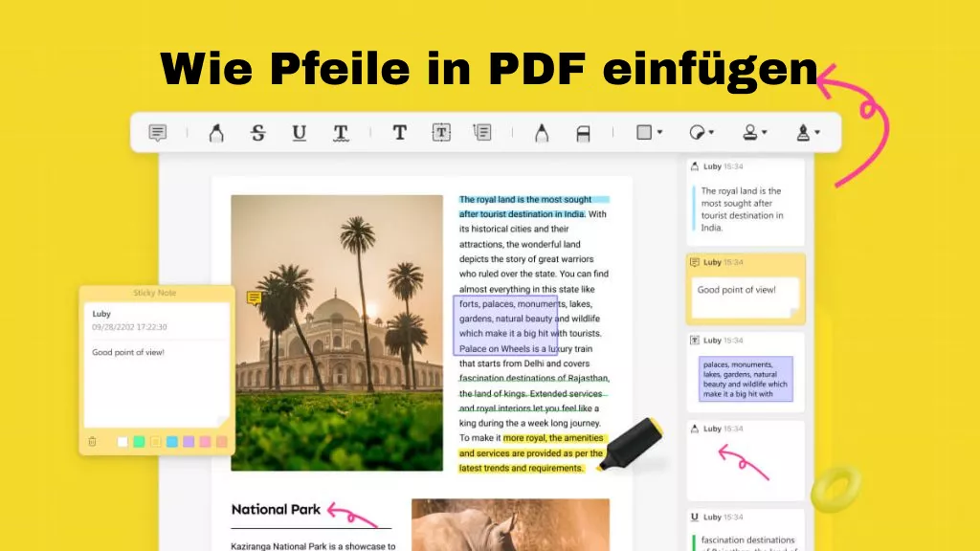Click the note icon on second comment card
Image resolution: width=980 pixels, height=551 pixels.
[x=695, y=262]
